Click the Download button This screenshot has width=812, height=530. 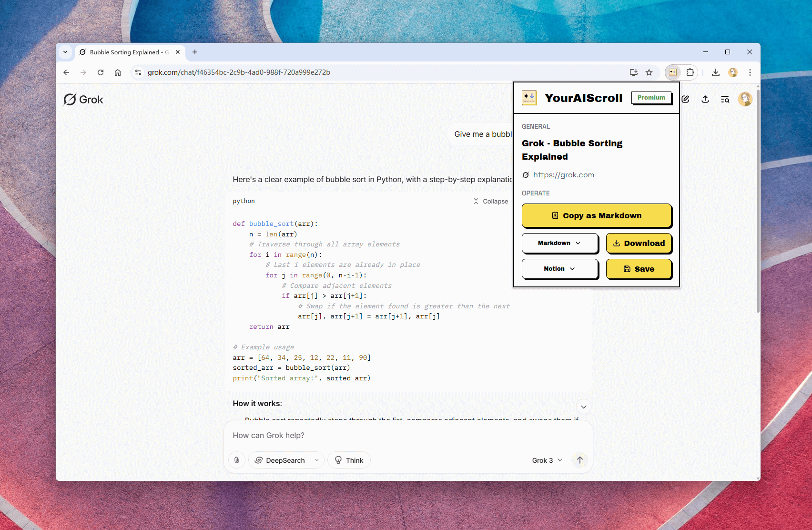(x=639, y=243)
